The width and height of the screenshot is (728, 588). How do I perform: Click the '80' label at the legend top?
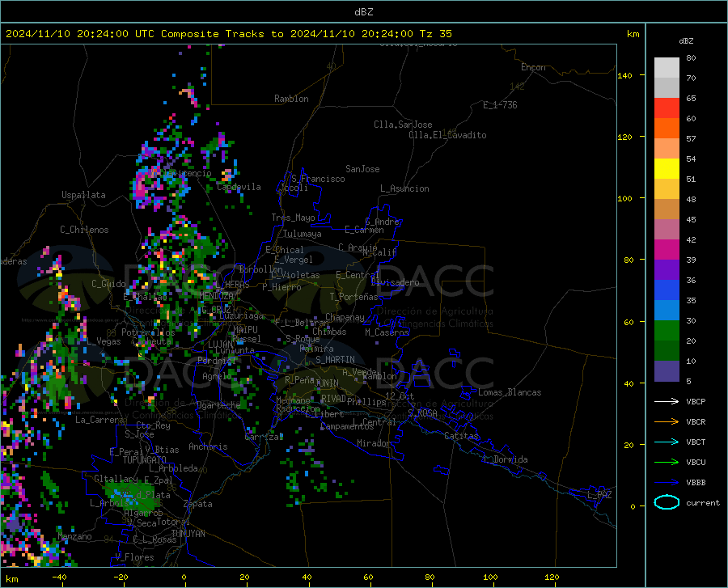tap(691, 58)
